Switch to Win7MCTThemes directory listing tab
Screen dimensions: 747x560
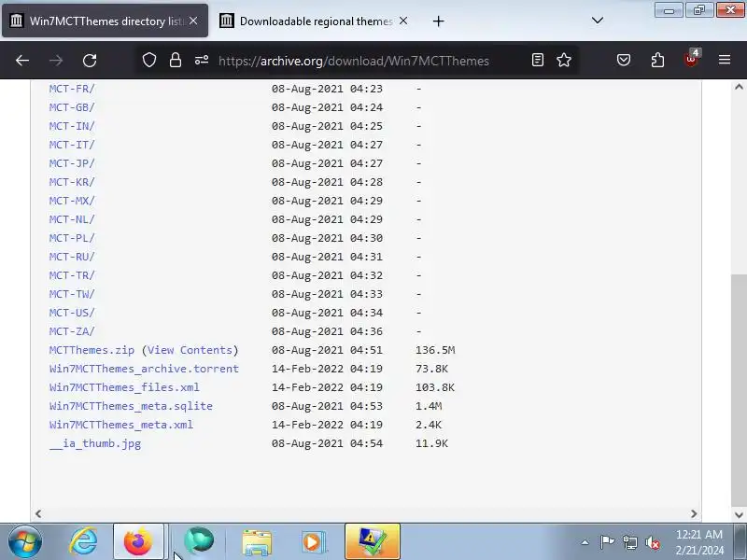pyautogui.click(x=105, y=21)
